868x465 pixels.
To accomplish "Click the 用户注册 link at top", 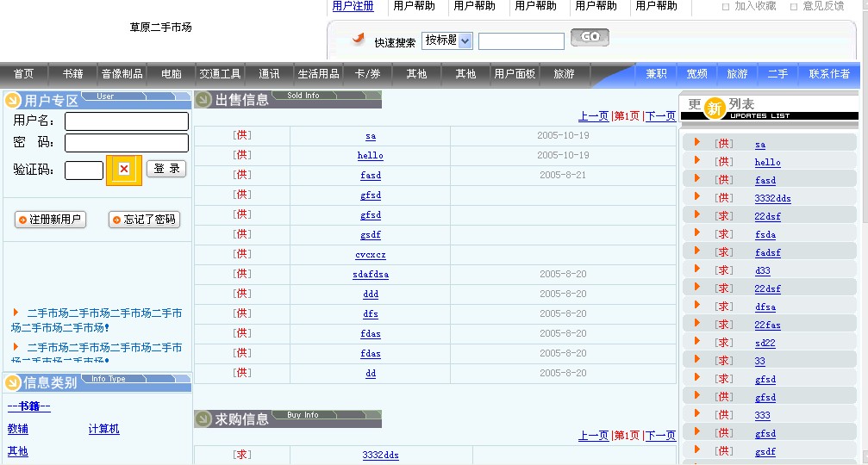I will coord(353,6).
